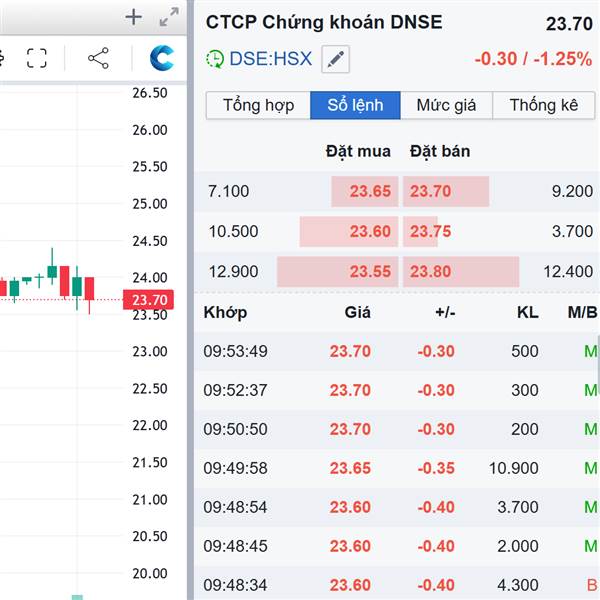Select the bid price 23.55

pyautogui.click(x=370, y=272)
